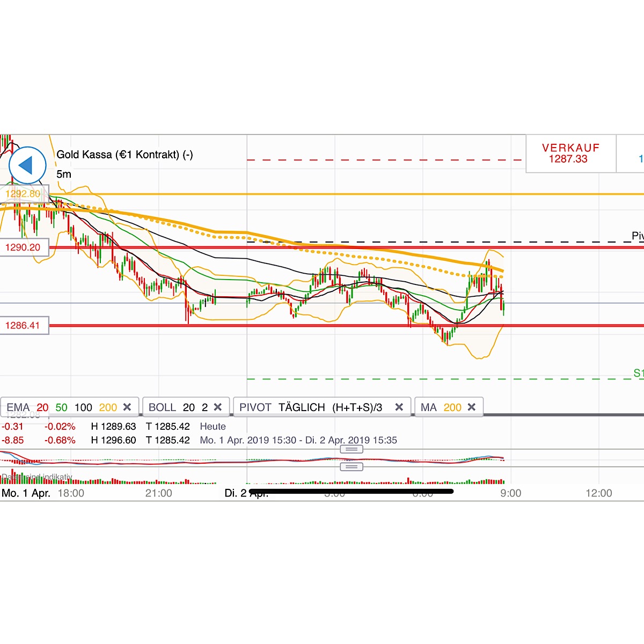Screen dimensions: 644x644
Task: Click the red VERKAUF 1287.33 sell button
Action: 571,153
